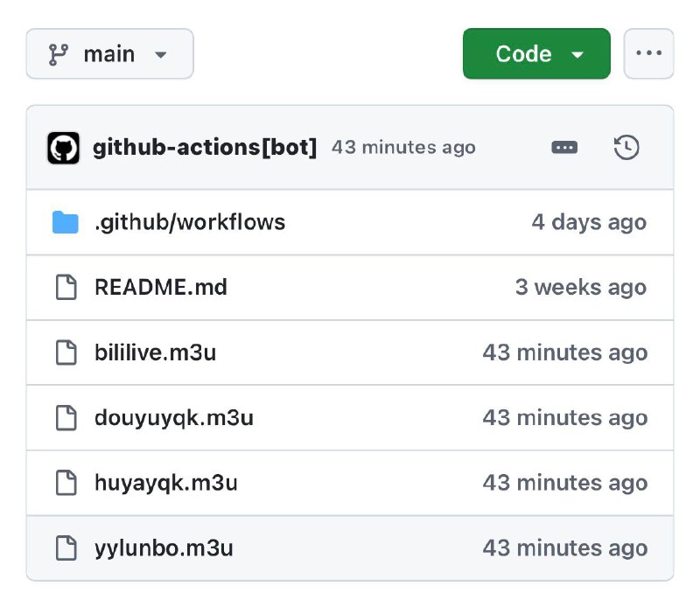Open the main branch dropdown
The height and width of the screenshot is (600, 700).
point(110,54)
